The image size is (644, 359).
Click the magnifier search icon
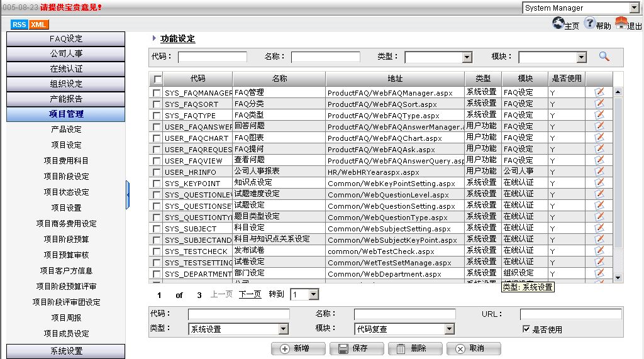coord(604,57)
